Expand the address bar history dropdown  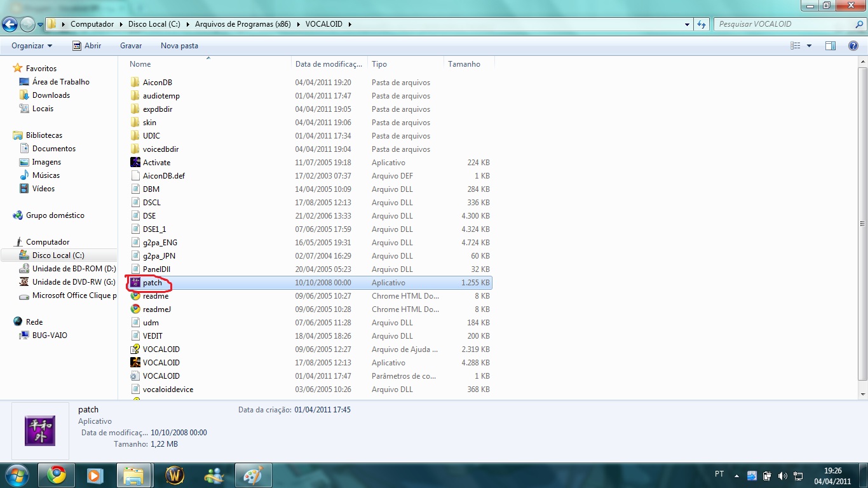(688, 25)
